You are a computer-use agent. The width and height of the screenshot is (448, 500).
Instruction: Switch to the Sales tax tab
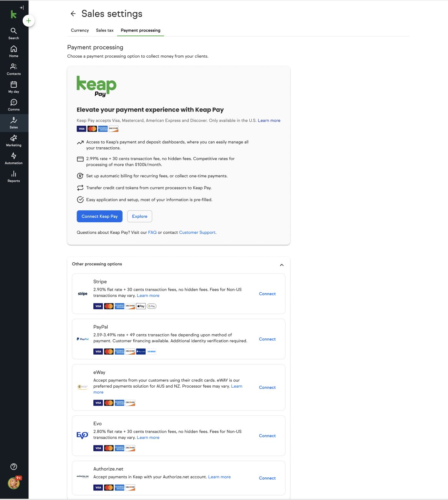coord(105,30)
